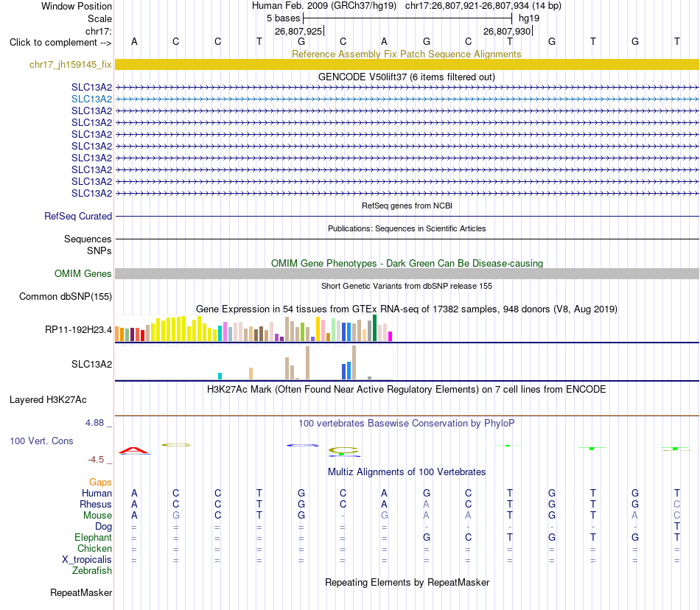Open '100 vertebrates Basewise Conservation by PhyloP' title
700x610 pixels.
[407, 424]
